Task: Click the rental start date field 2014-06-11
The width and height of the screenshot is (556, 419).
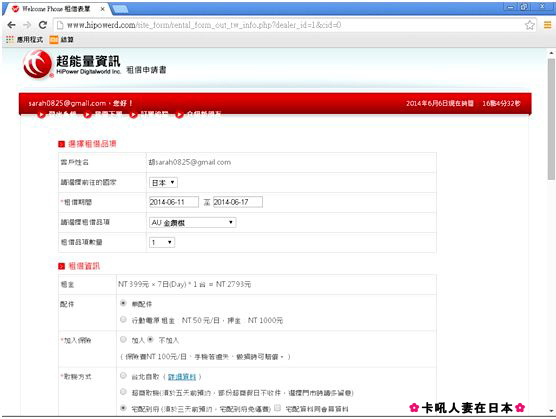Action: pos(174,202)
